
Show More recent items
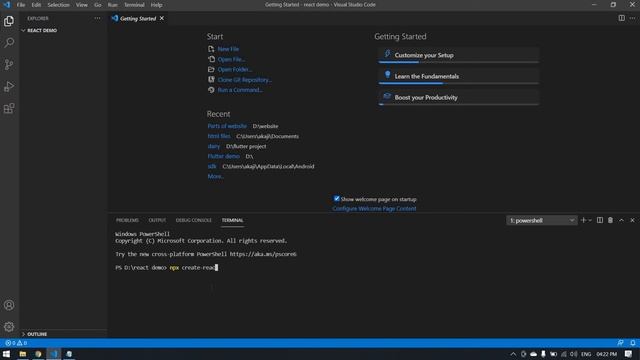click(x=216, y=176)
